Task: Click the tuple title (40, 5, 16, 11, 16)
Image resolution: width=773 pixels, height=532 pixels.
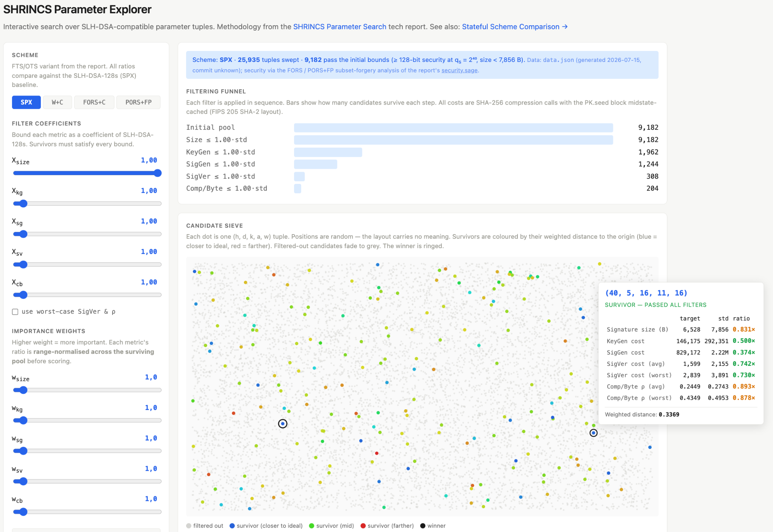Action: [646, 293]
